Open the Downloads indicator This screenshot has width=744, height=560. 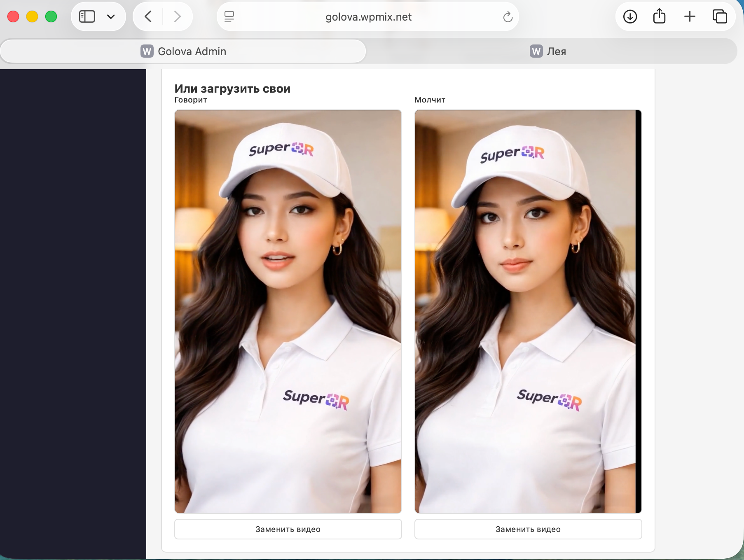pyautogui.click(x=629, y=16)
